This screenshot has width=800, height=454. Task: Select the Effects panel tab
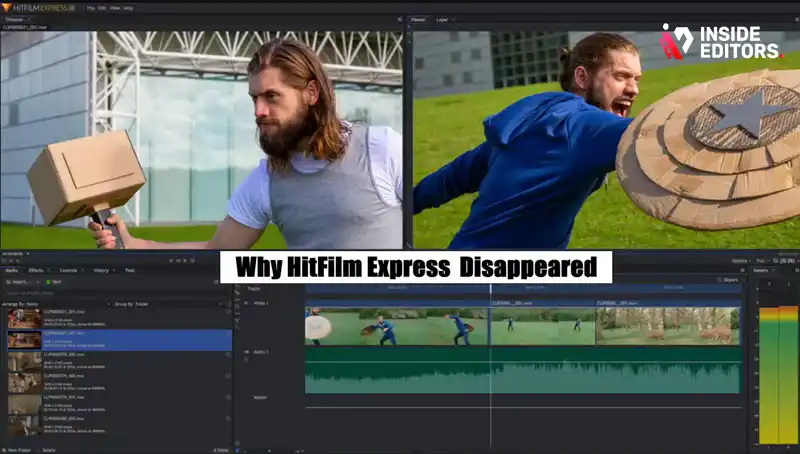(x=36, y=270)
